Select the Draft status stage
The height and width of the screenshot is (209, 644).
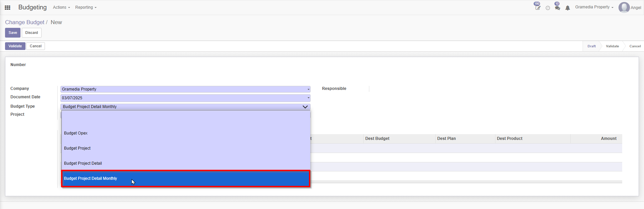[591, 46]
